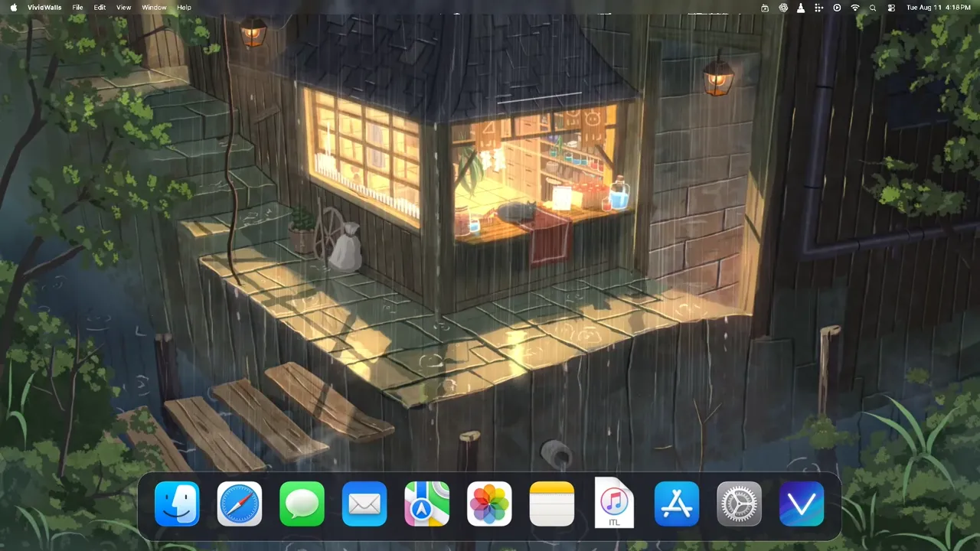This screenshot has height=551, width=980.
Task: Open the Mail app in the Dock
Action: 364,504
